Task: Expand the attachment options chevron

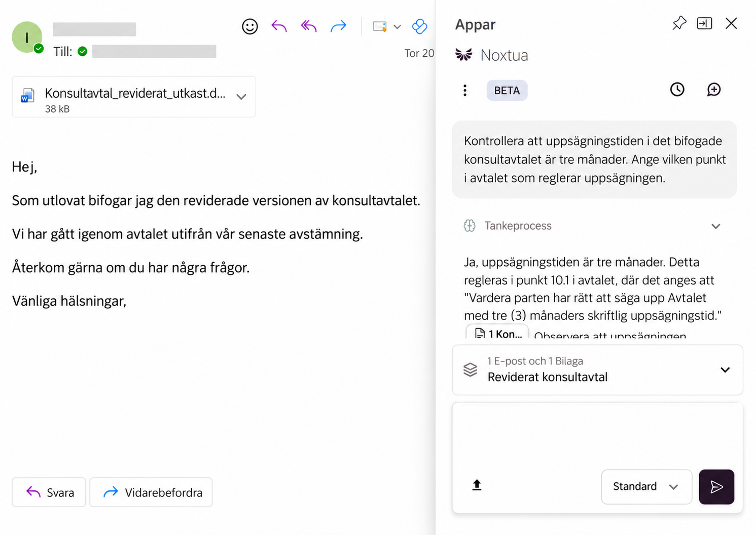Action: click(241, 97)
